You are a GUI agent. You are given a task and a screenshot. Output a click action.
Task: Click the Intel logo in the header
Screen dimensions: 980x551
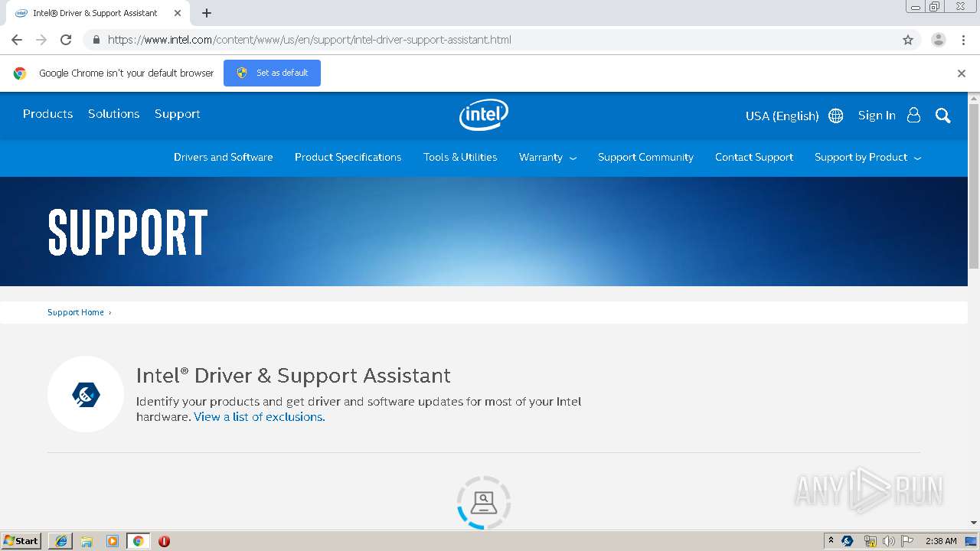pyautogui.click(x=484, y=115)
